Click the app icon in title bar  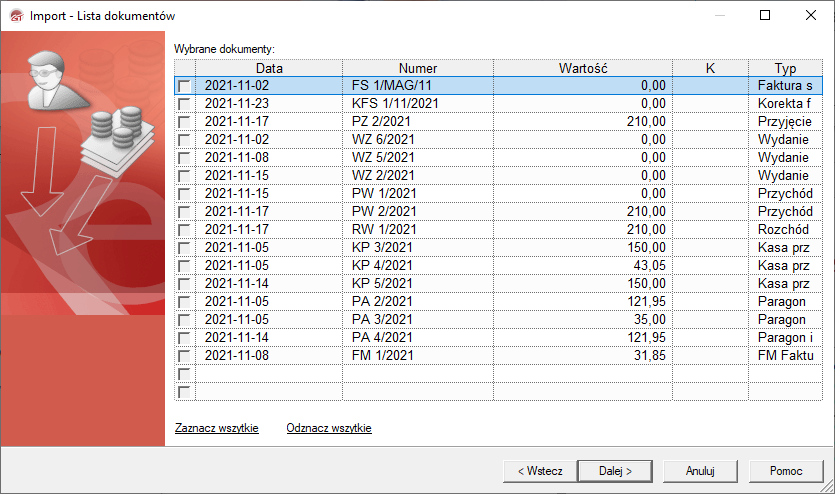[x=17, y=16]
